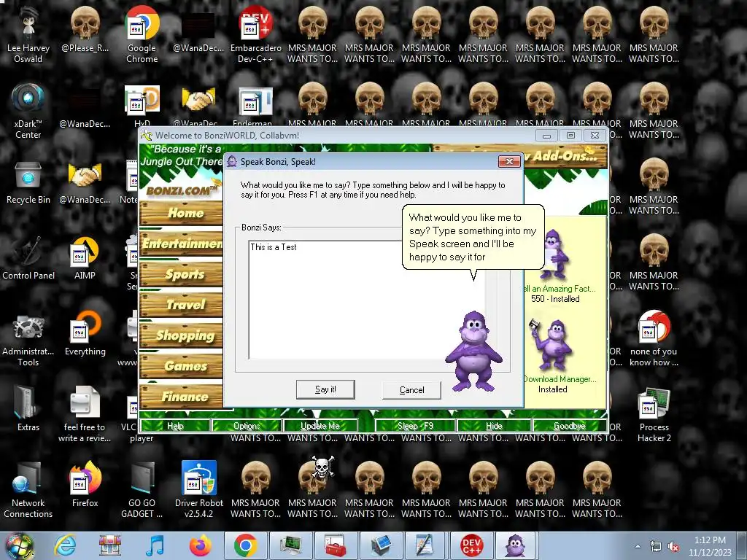
Task: Open Internet Explorer from the taskbar
Action: [65, 545]
